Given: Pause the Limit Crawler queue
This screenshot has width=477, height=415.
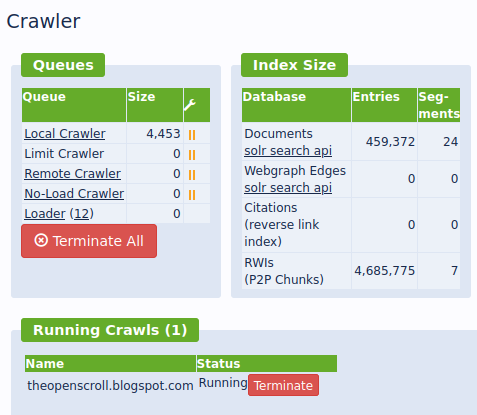Looking at the screenshot, I should [192, 155].
